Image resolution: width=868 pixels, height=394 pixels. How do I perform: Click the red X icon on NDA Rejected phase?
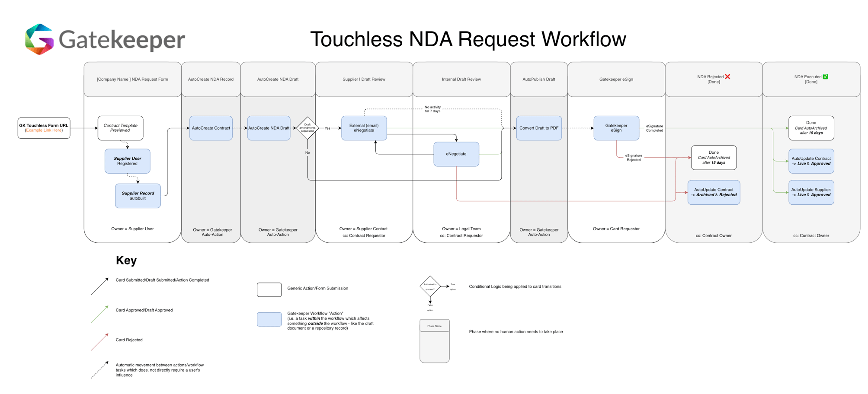click(x=728, y=76)
